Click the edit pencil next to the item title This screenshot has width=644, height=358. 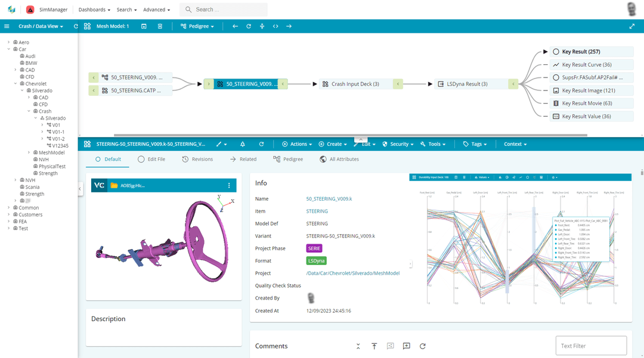point(219,144)
